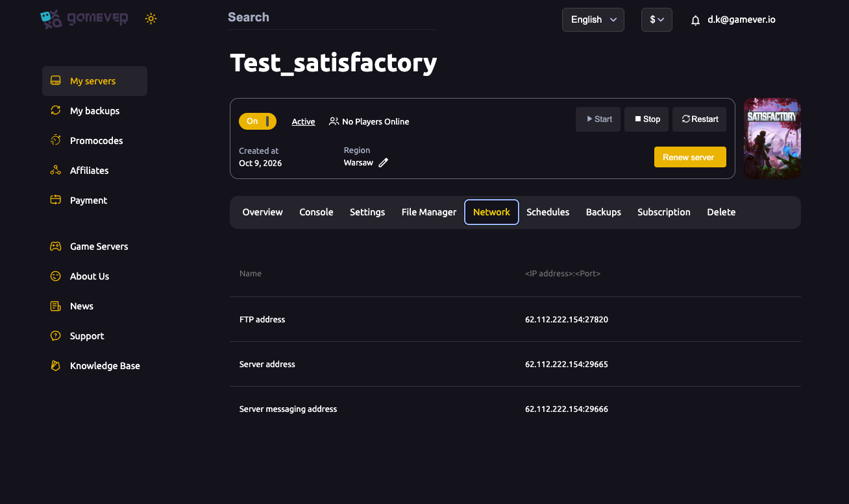Open Support in the sidebar

[x=95, y=336]
